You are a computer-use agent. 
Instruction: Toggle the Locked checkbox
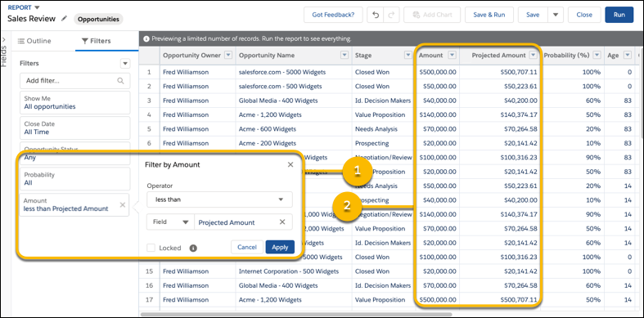point(151,248)
